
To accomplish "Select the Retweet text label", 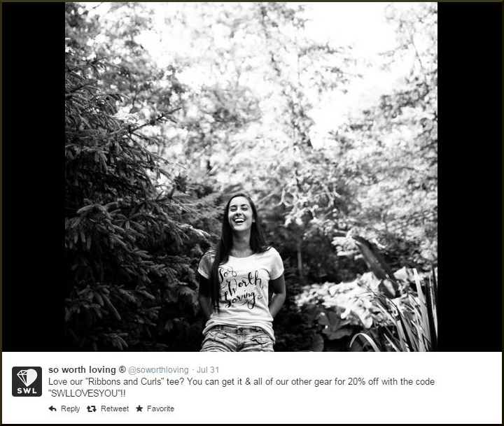I will click(115, 409).
